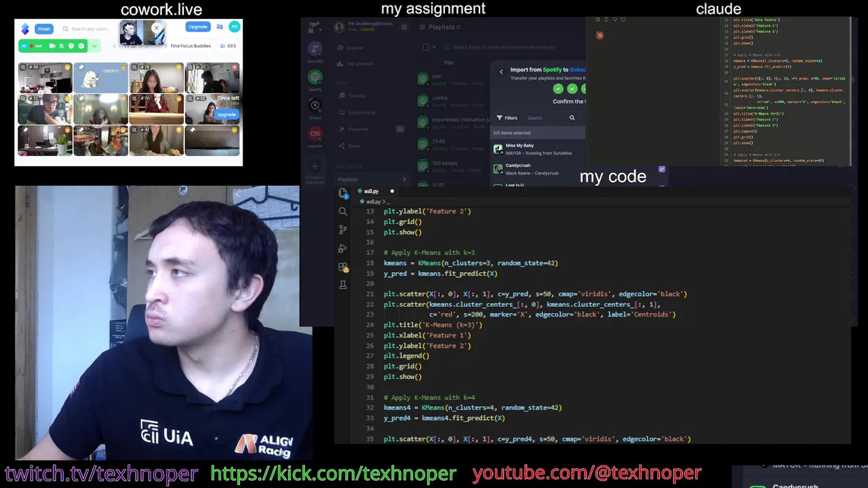Open VS Code Testing flask icon
This screenshot has width=868, height=488.
pyautogui.click(x=343, y=285)
